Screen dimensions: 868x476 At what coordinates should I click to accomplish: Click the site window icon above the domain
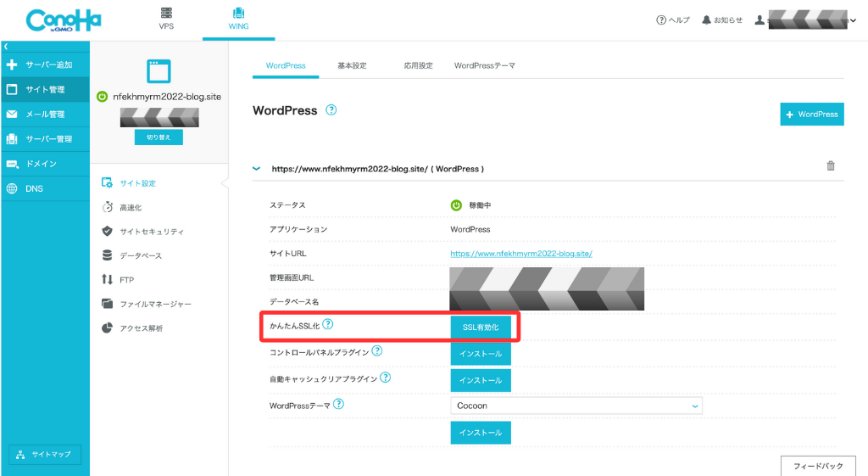click(159, 71)
